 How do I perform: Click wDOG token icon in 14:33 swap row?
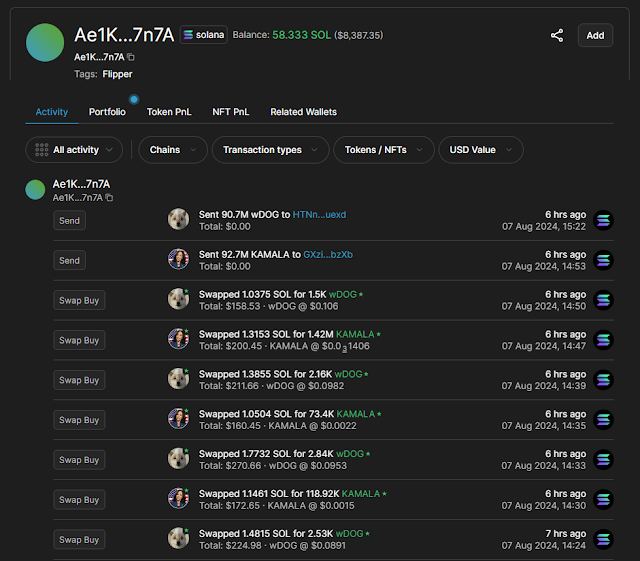[178, 459]
